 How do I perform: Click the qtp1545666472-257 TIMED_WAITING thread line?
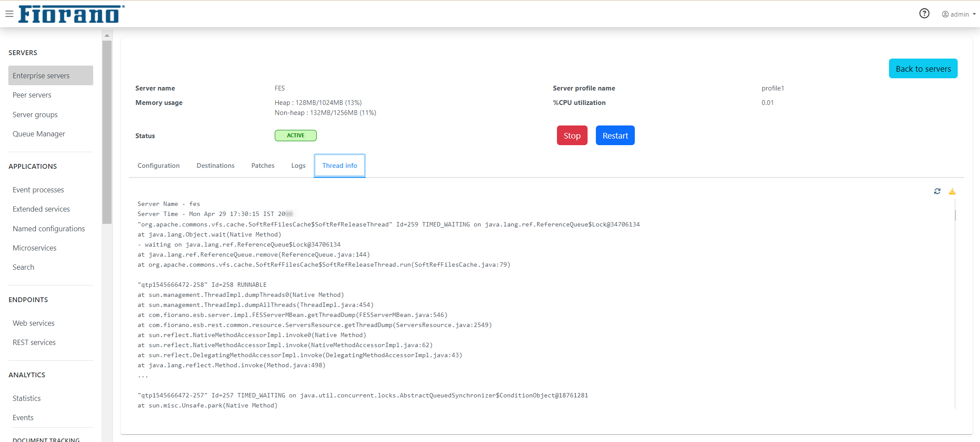[x=363, y=395]
